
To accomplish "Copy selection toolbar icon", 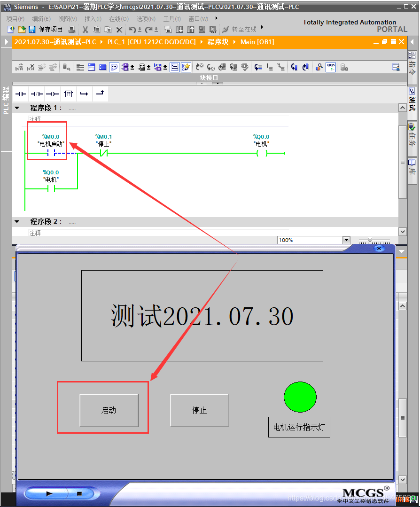I will coord(96,30).
